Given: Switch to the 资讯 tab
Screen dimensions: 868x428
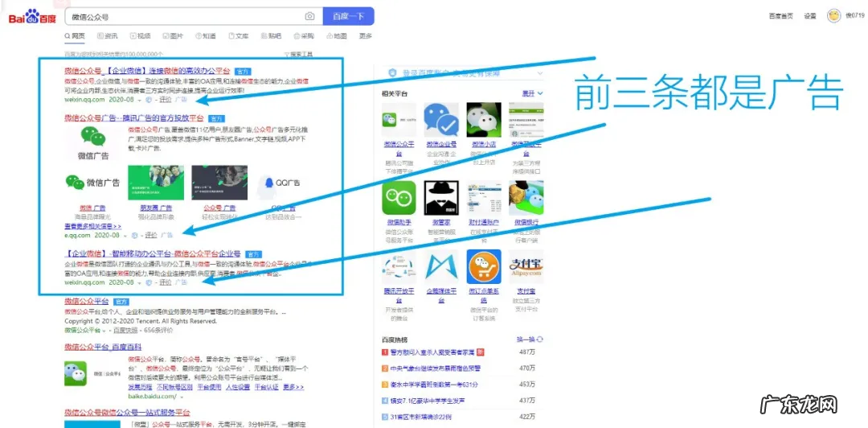Looking at the screenshot, I should (108, 36).
